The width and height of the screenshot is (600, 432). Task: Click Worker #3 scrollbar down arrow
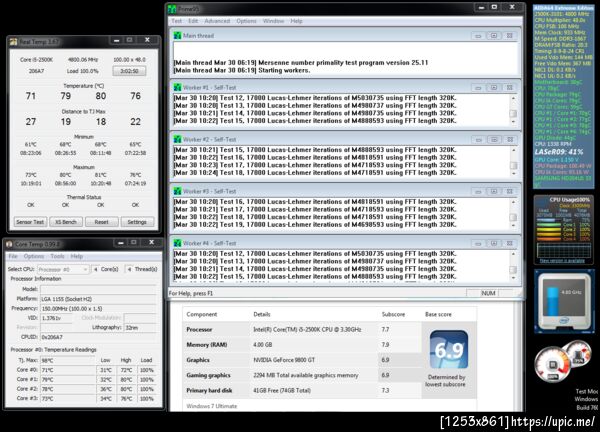[x=514, y=225]
